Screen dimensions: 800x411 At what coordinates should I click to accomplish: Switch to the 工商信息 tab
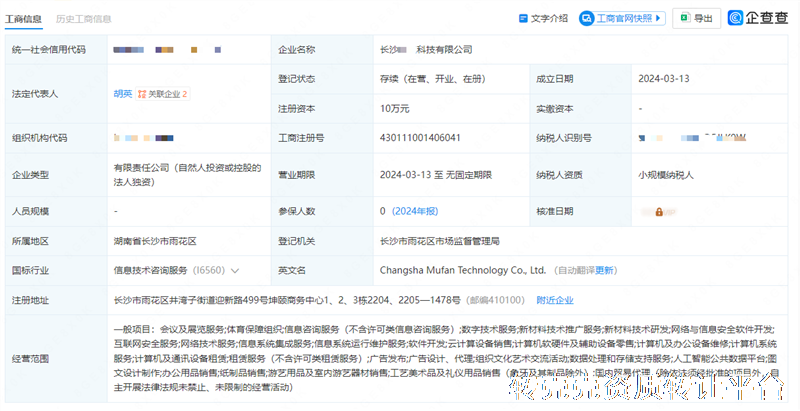click(23, 19)
